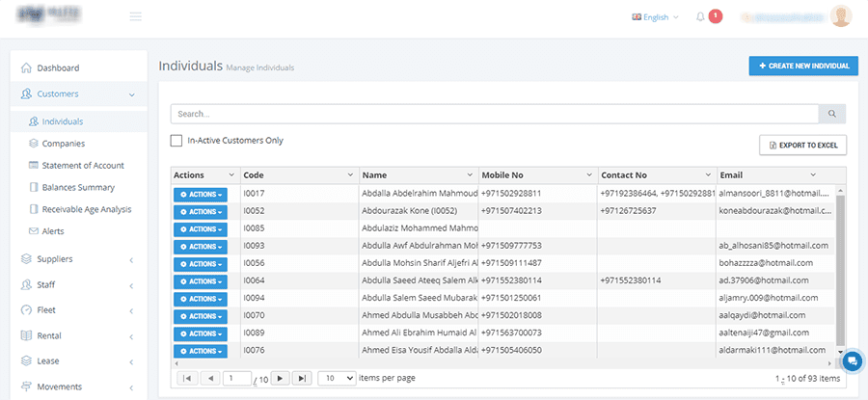
Task: Open English language dropdown
Action: tap(656, 17)
